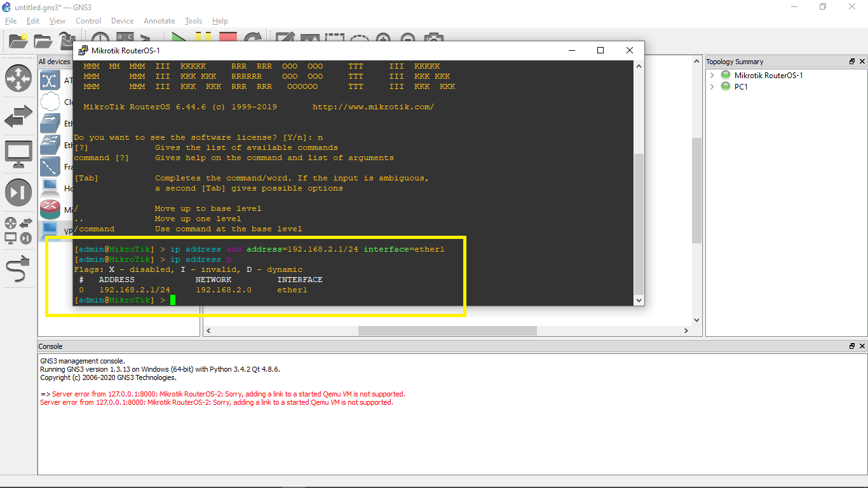This screenshot has width=868, height=488.
Task: Click the workspace horizontal scrollbar thumb
Action: 447,331
